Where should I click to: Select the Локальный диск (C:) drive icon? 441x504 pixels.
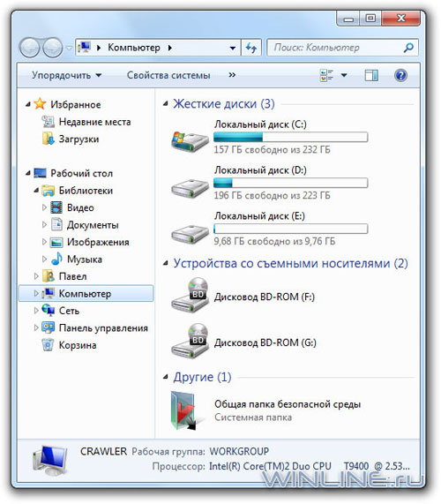pos(190,141)
